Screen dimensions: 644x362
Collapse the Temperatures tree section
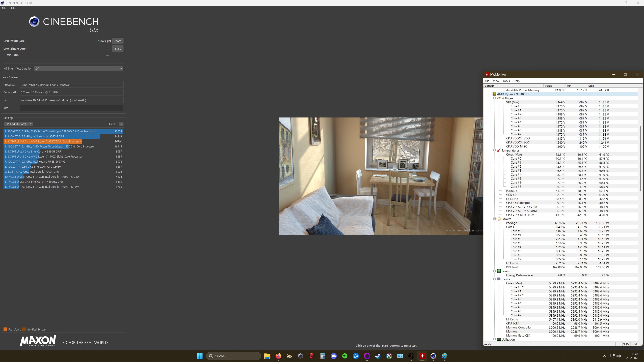point(495,150)
